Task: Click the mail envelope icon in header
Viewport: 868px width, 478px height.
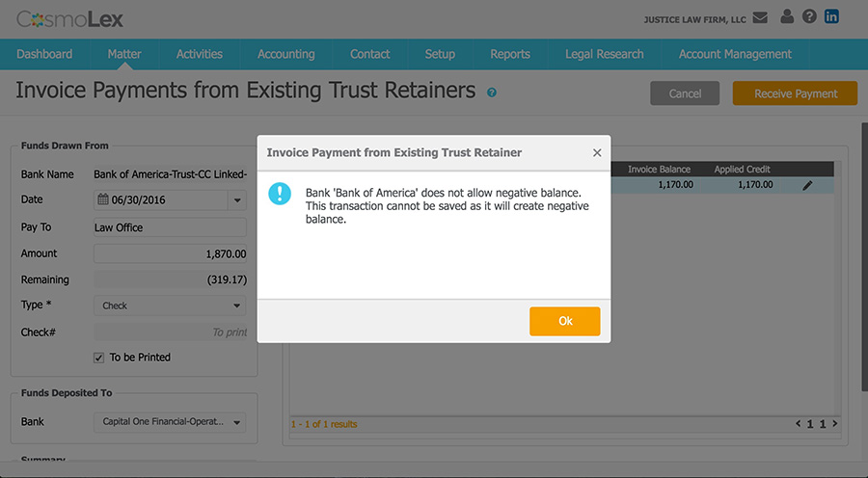Action: click(760, 17)
